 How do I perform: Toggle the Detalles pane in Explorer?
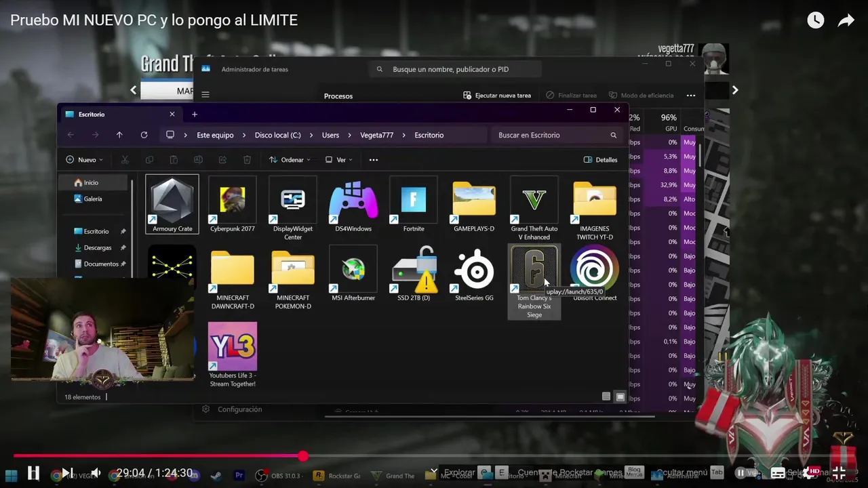click(x=601, y=160)
